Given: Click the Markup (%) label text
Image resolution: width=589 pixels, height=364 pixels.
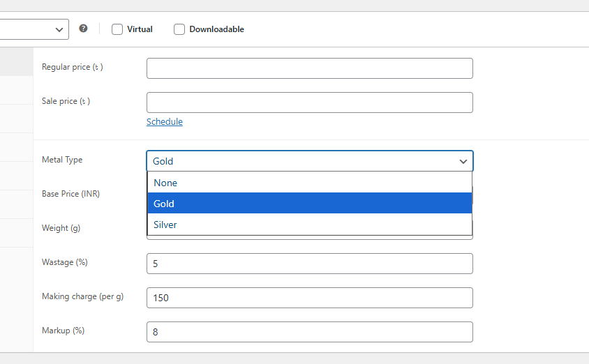Looking at the screenshot, I should pyautogui.click(x=63, y=331).
